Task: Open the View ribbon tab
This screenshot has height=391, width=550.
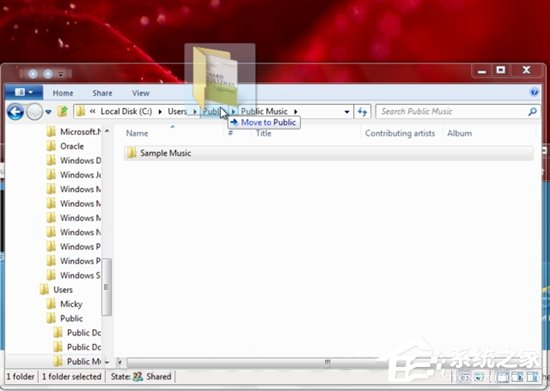Action: (141, 93)
